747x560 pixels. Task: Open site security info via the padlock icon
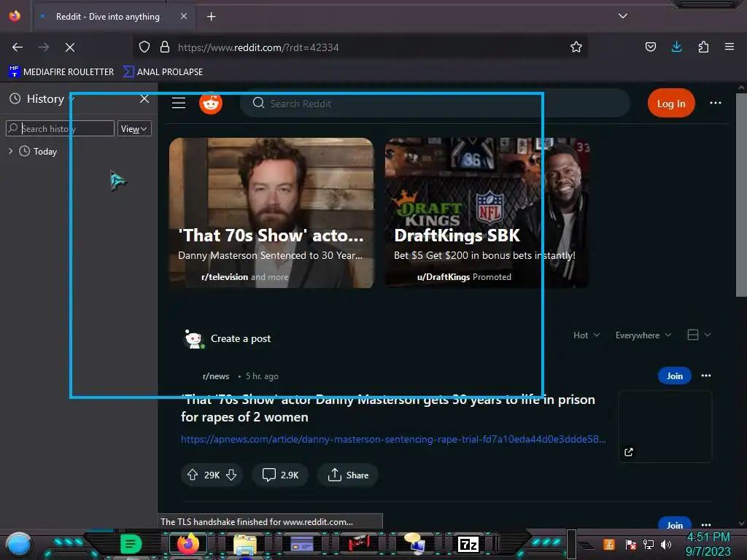(x=165, y=47)
